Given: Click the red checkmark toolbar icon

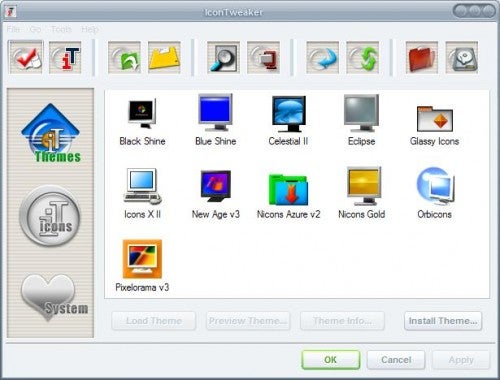Looking at the screenshot, I should click(26, 57).
